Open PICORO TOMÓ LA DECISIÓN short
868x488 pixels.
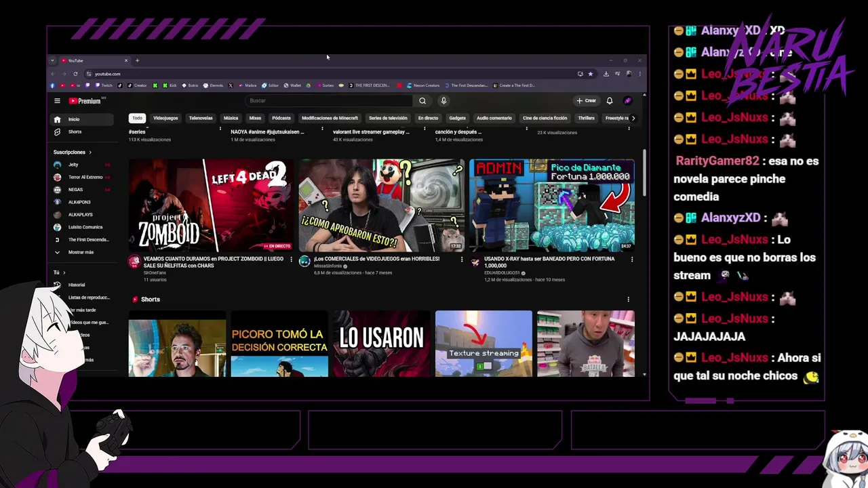279,344
